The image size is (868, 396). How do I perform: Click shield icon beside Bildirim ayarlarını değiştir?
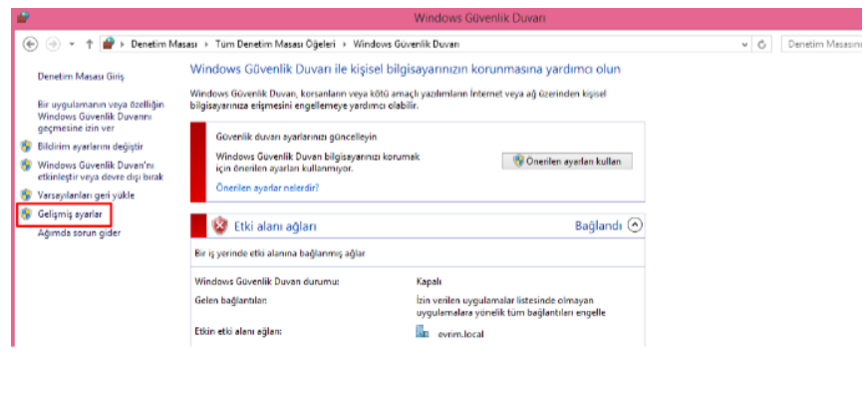(x=26, y=147)
